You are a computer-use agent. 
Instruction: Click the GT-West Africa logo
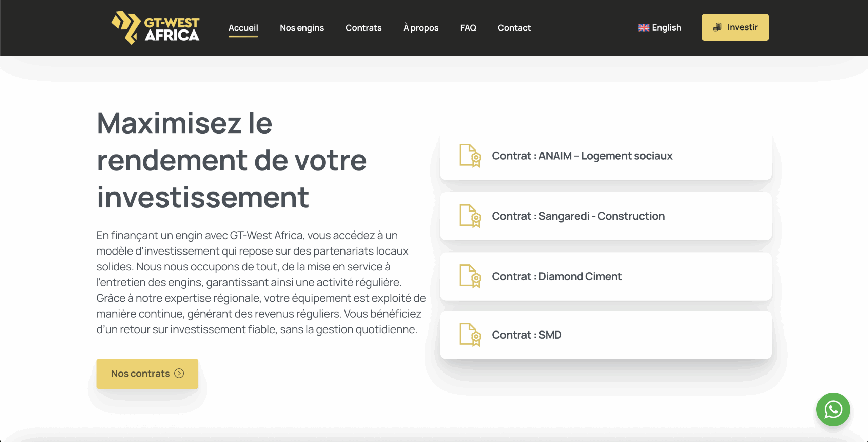tap(155, 28)
